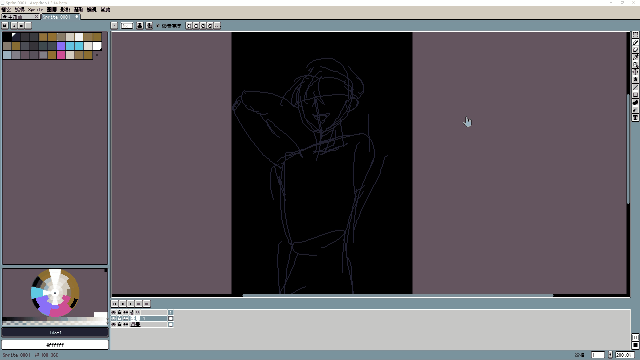Click the play animation button
Viewport: 640px width, 360px height.
pyautogui.click(x=131, y=304)
